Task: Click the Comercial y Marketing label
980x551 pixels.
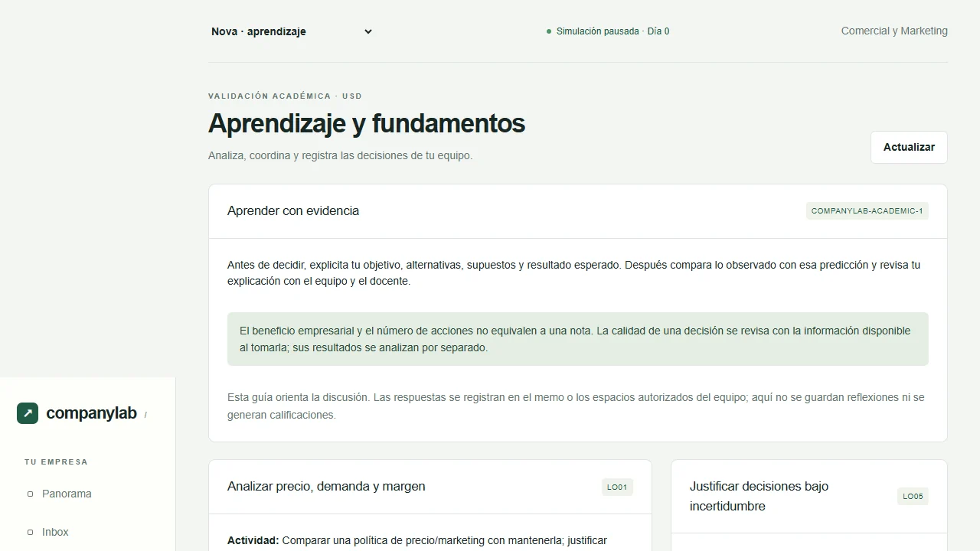Action: (894, 31)
